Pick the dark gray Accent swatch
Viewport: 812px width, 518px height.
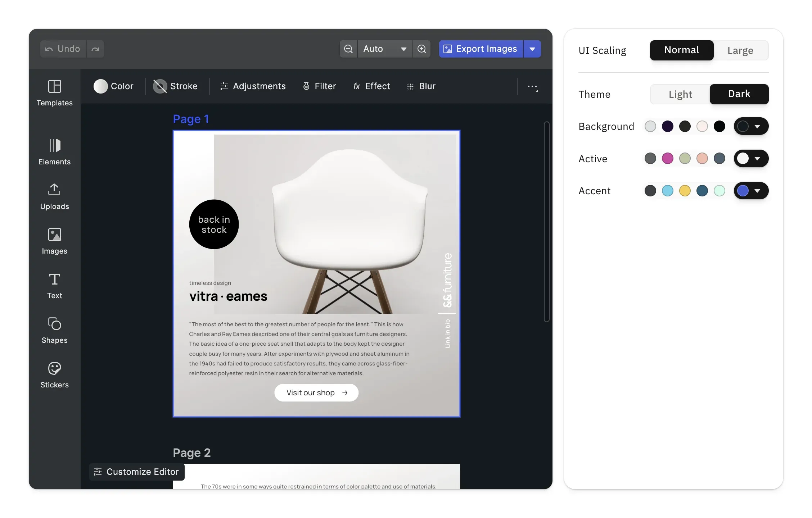[650, 191]
